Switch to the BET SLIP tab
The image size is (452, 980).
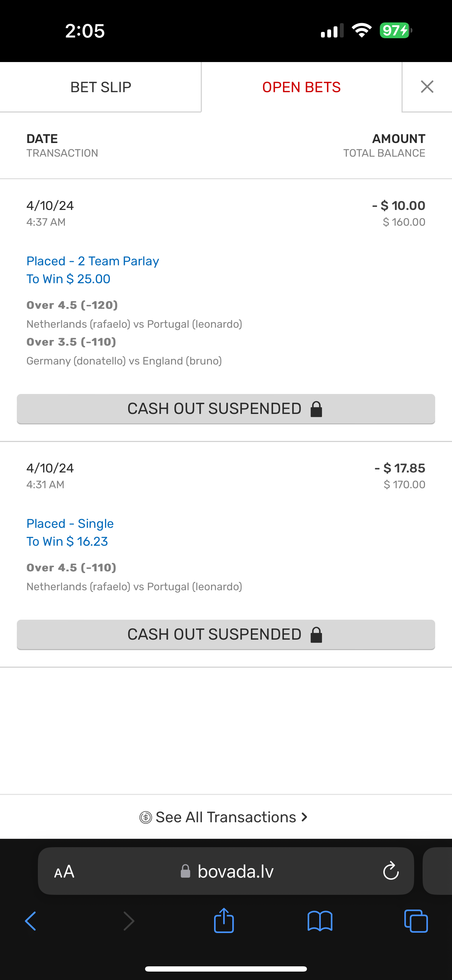pos(101,87)
